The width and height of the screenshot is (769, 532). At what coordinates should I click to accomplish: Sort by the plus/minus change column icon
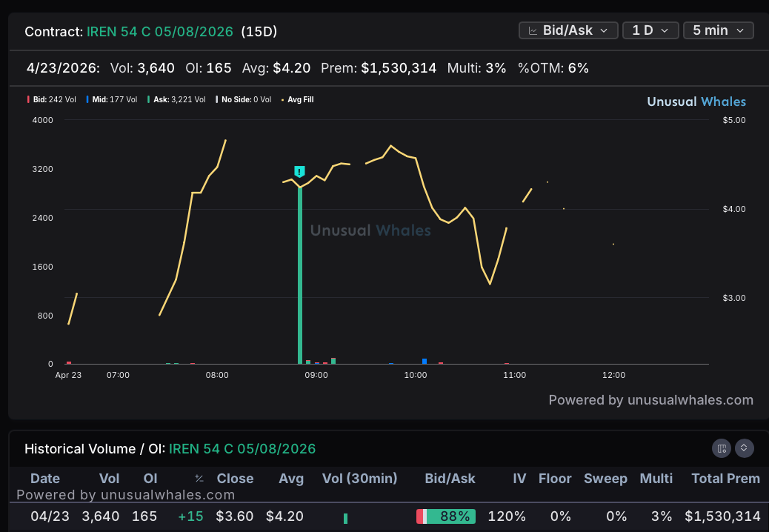click(199, 479)
